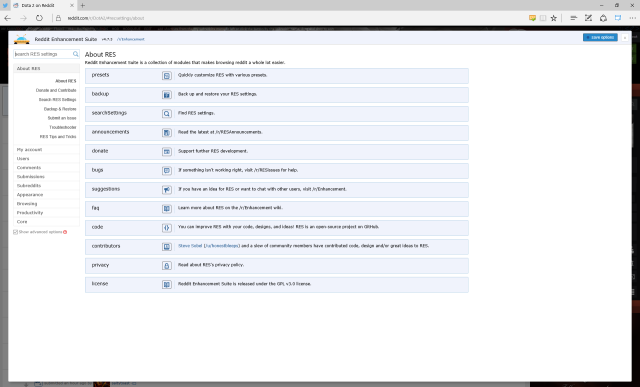Click the presets row label
640x387 pixels.
point(100,75)
